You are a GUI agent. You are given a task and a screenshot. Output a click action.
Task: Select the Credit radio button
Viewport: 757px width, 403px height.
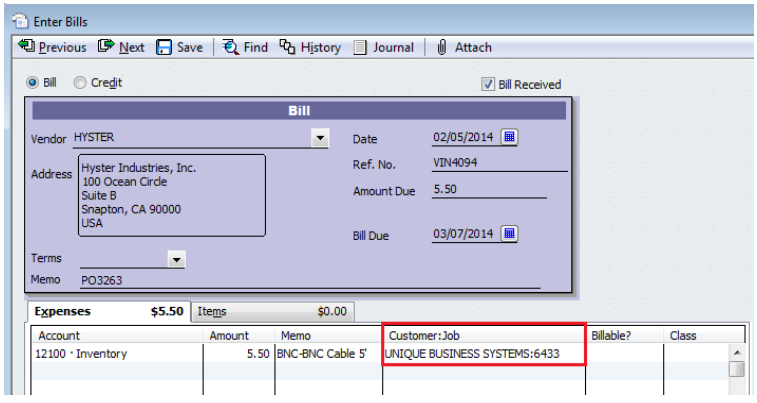(80, 83)
